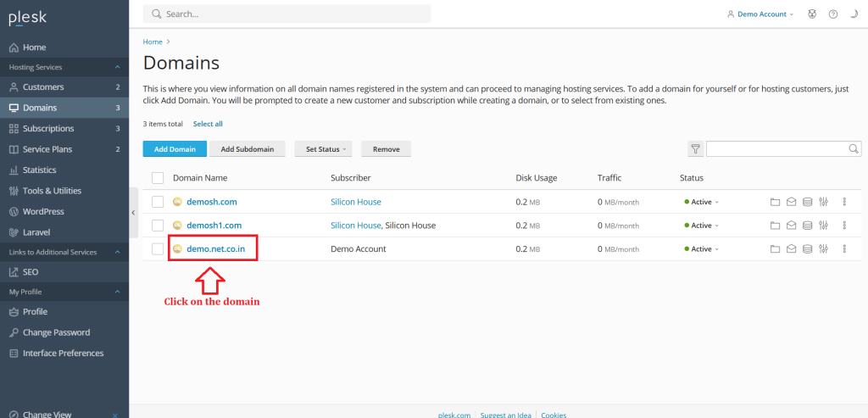Screen dimensions: 868x418
Task: Open Active status dropdown for demo.net.co.in
Action: (701, 249)
